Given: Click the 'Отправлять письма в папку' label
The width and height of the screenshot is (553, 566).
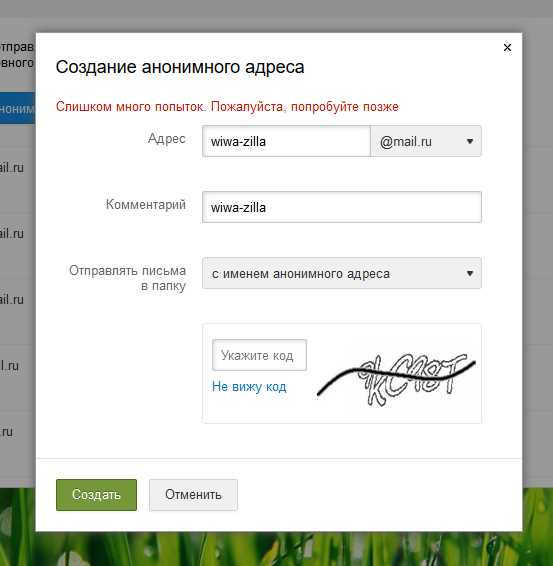Looking at the screenshot, I should click(x=127, y=278).
